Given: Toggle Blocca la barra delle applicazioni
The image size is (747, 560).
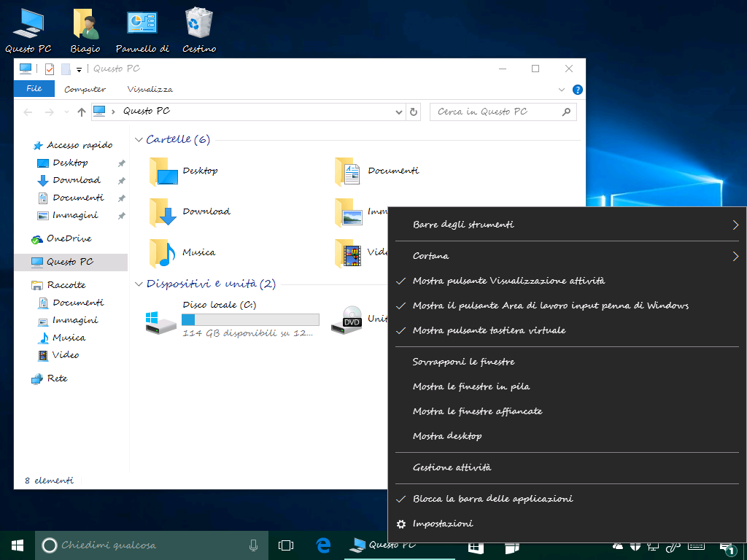Looking at the screenshot, I should [568, 499].
